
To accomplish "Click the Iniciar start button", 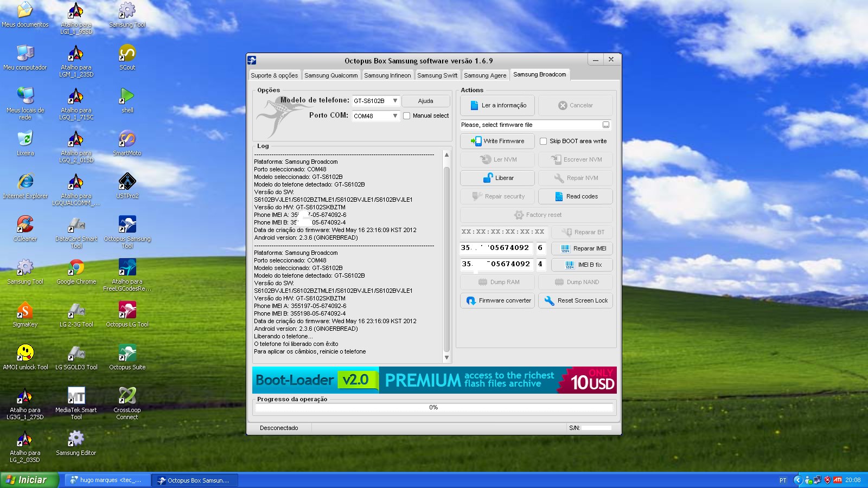I will tap(28, 480).
